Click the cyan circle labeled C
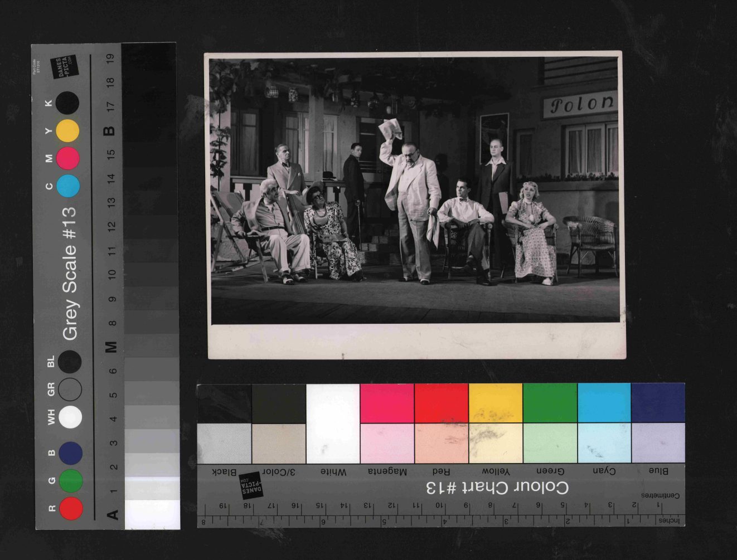The width and height of the screenshot is (737, 560). point(68,186)
